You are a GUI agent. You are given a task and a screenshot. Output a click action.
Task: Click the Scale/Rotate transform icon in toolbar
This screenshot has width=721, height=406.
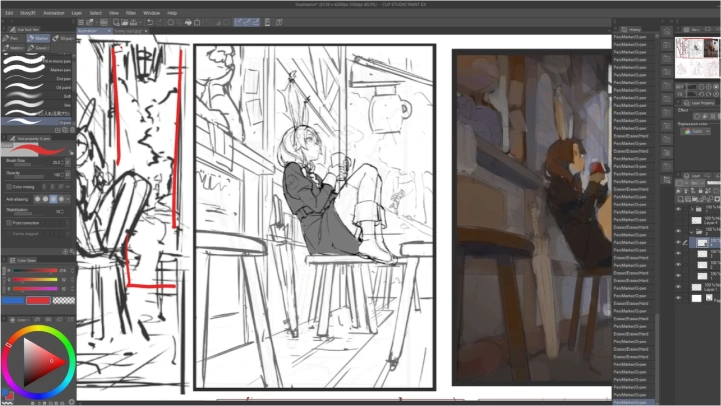(x=197, y=22)
